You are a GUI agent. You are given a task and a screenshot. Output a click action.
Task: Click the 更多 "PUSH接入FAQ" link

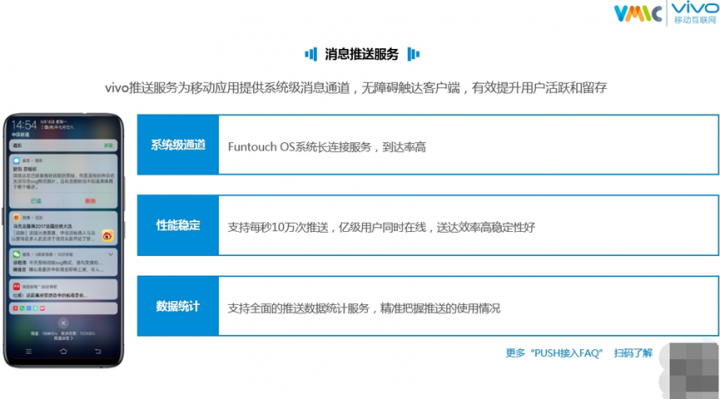(554, 353)
